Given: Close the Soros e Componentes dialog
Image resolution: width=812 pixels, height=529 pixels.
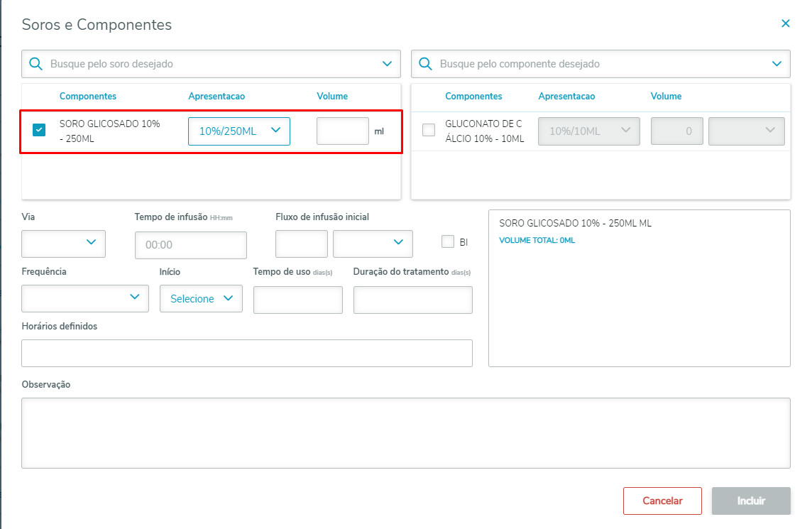Looking at the screenshot, I should [785, 23].
